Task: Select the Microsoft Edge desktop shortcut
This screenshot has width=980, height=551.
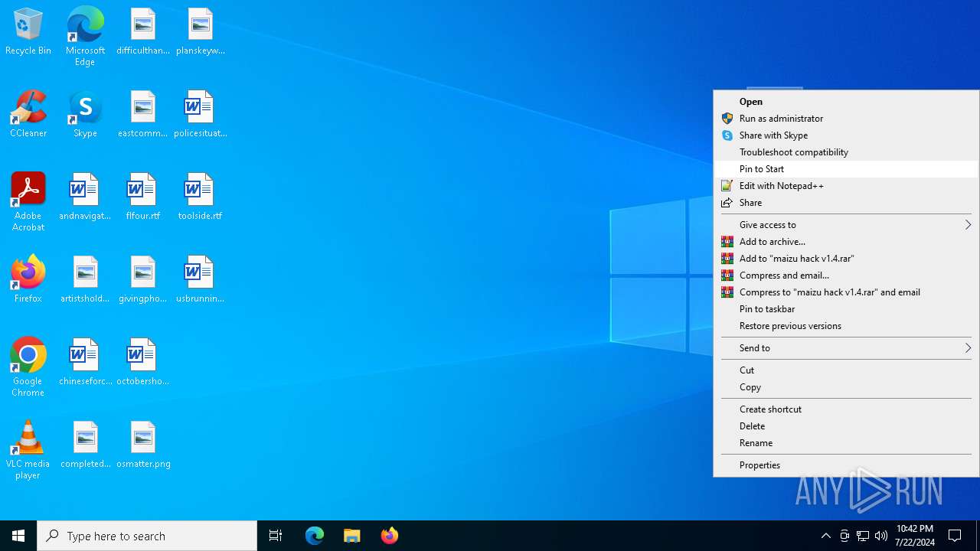Action: click(x=85, y=36)
